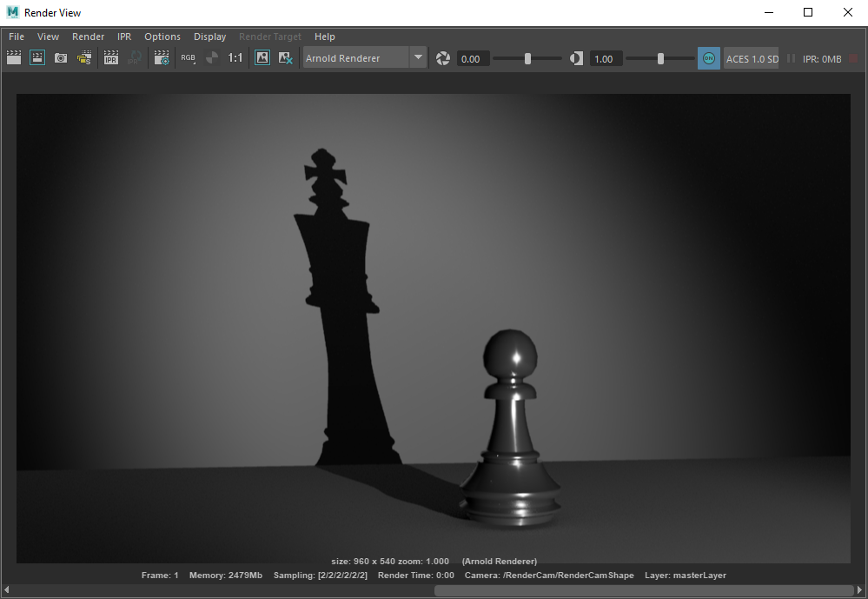Refresh the IPR render
This screenshot has width=868, height=599.
(x=135, y=58)
